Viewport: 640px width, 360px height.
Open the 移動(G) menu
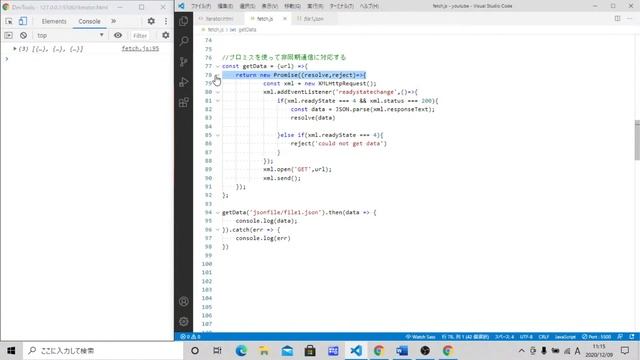(x=292, y=6)
